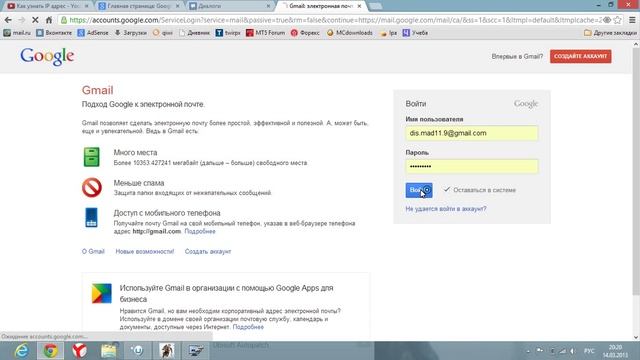Click the blue mobile phone access icon
The width and height of the screenshot is (640, 360).
91,218
